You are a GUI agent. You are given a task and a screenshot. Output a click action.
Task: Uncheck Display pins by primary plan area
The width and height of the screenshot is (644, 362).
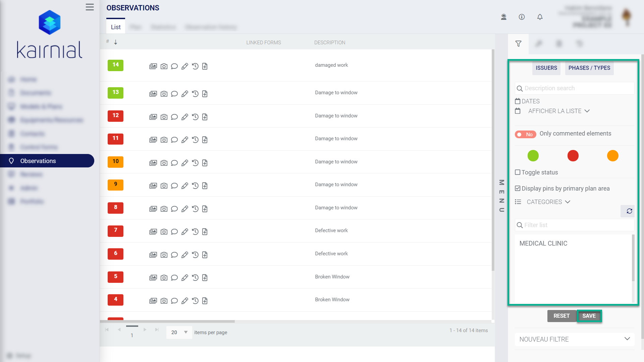point(518,189)
